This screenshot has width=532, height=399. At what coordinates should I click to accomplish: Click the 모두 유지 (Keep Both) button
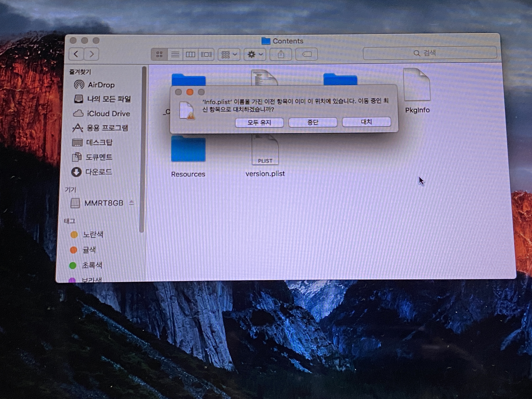[259, 123]
